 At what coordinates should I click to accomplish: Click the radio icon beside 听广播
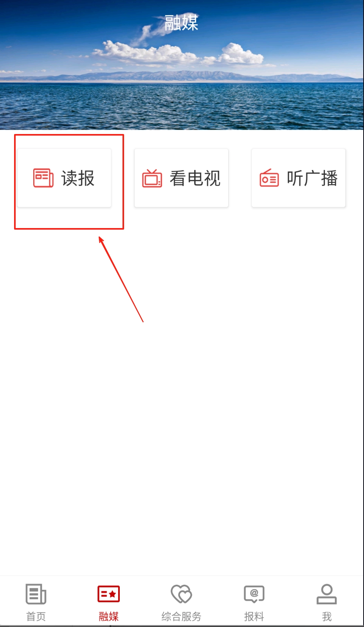click(269, 178)
